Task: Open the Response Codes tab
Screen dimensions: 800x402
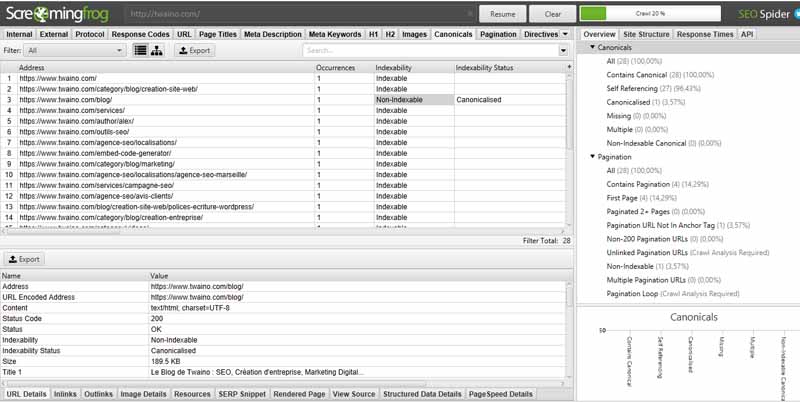Action: pos(140,34)
